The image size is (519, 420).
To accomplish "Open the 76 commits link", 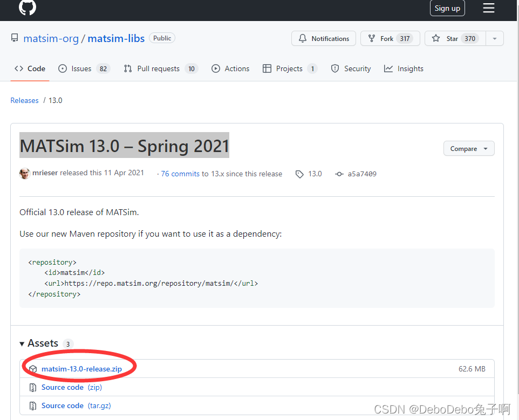I will click(180, 174).
